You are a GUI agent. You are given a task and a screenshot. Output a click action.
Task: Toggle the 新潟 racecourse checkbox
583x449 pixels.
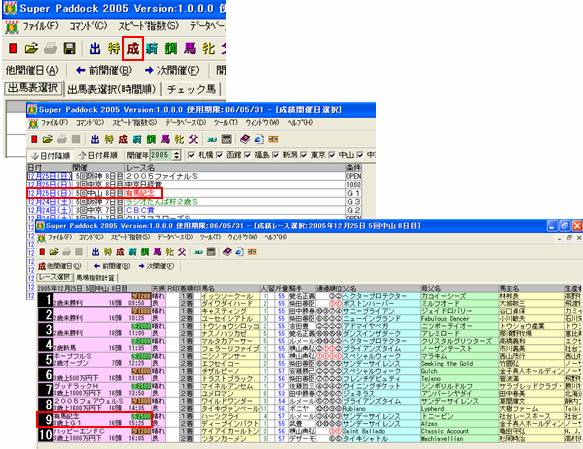(x=276, y=155)
